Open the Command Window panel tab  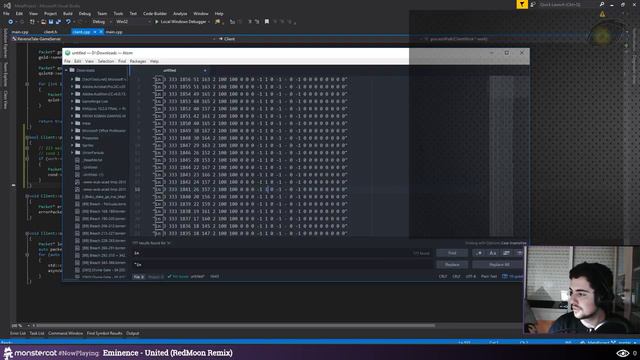(x=65, y=333)
